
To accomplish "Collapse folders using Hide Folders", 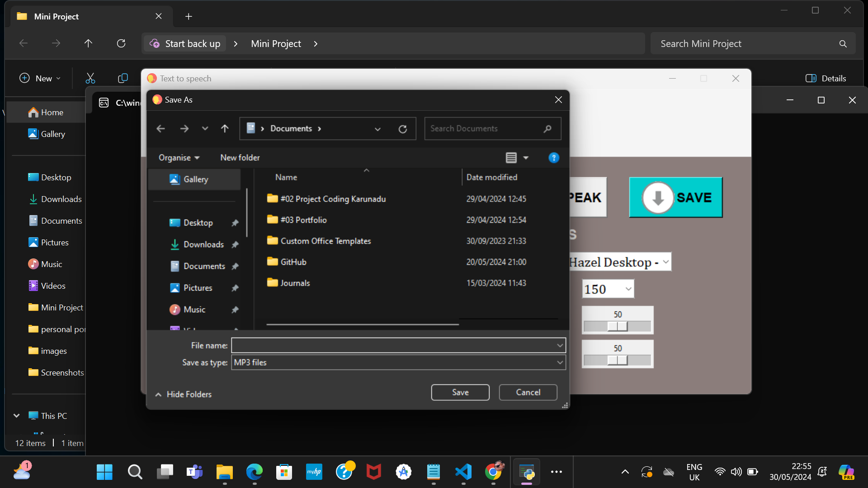I will click(x=184, y=394).
